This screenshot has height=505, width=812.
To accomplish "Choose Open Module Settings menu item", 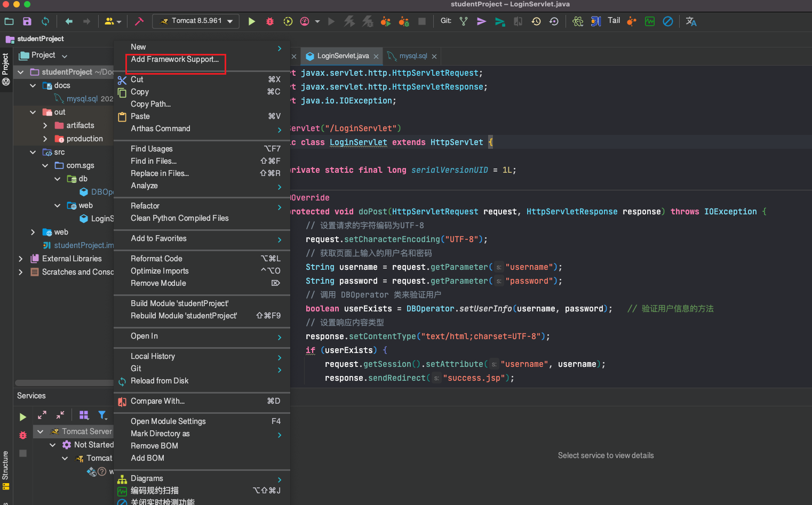I will (x=202, y=421).
